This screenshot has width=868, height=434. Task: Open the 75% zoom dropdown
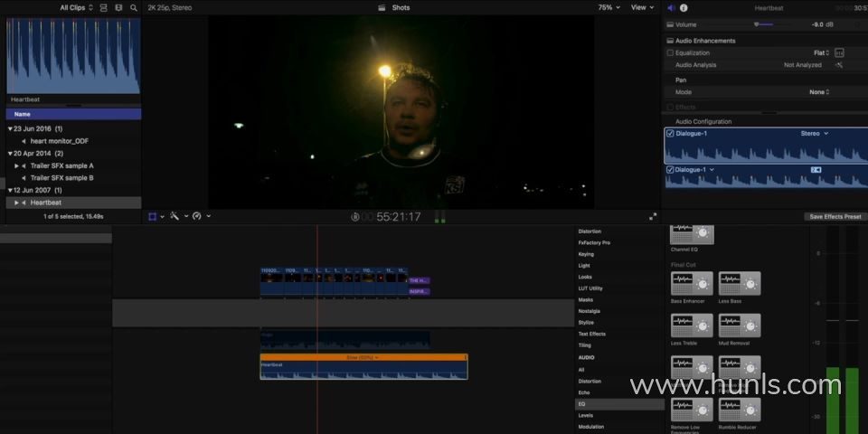pyautogui.click(x=609, y=8)
